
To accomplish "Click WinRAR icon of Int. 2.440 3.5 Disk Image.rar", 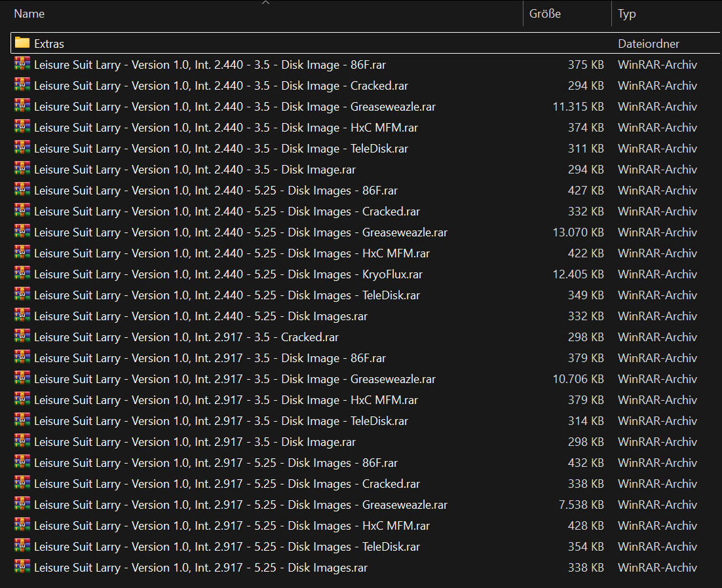I will [22, 169].
